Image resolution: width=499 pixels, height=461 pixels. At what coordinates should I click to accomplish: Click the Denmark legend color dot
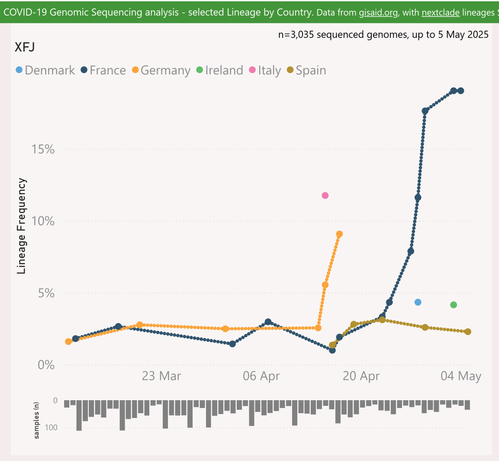[x=19, y=70]
